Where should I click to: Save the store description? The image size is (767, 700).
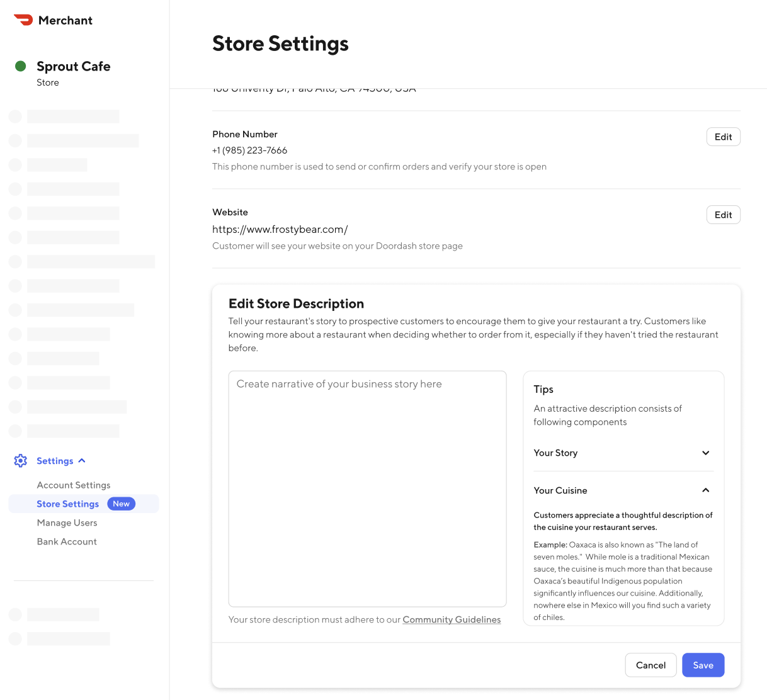(x=703, y=665)
